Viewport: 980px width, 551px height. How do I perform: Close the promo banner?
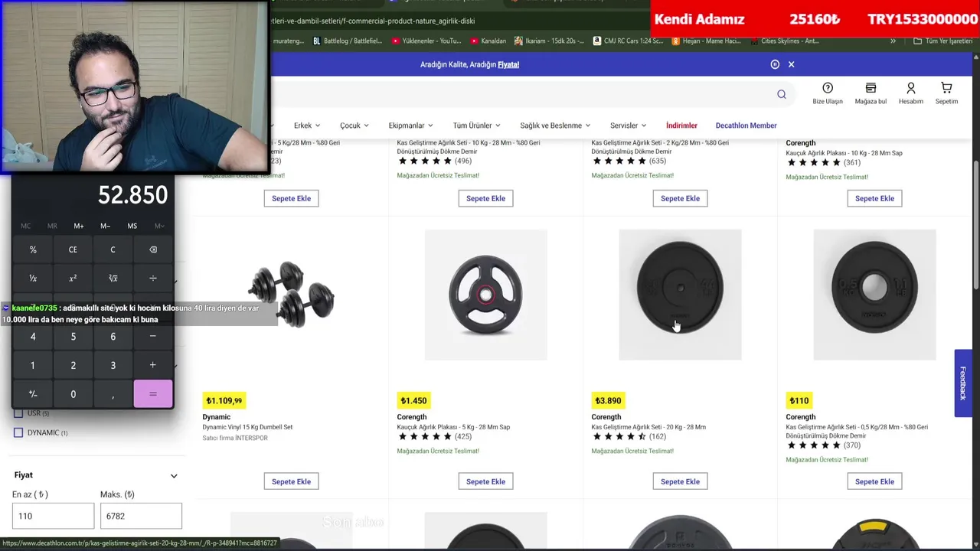point(792,64)
